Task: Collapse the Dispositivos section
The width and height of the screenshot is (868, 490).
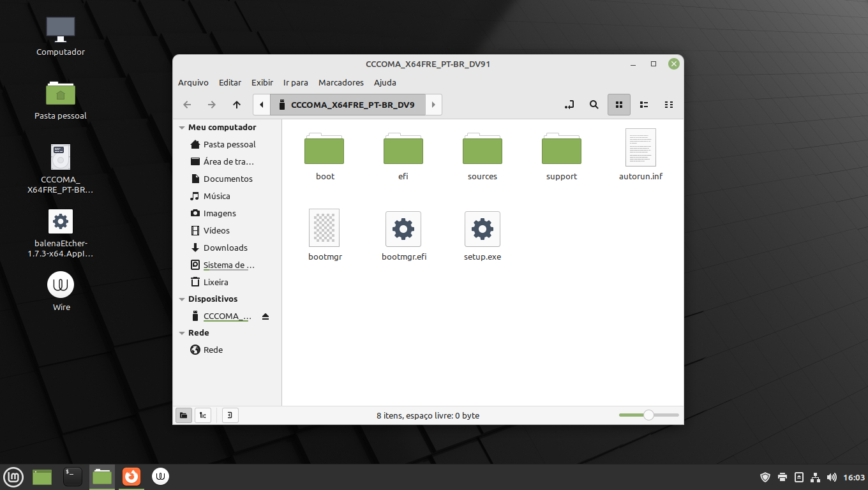Action: [182, 299]
